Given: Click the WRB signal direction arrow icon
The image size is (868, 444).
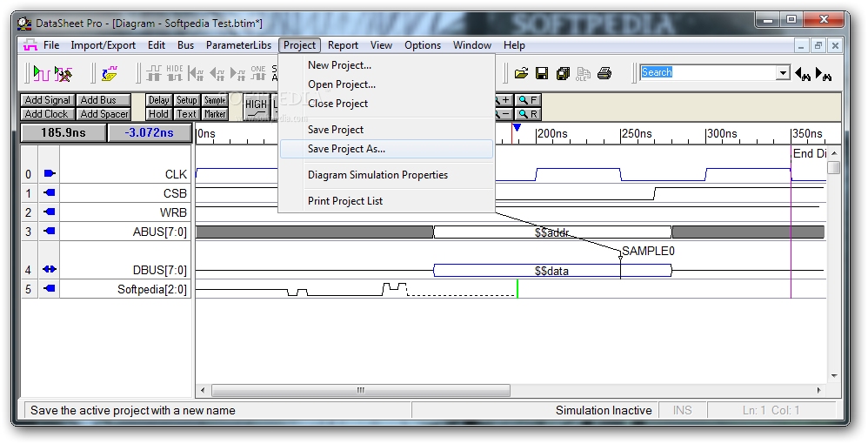Looking at the screenshot, I should [50, 212].
